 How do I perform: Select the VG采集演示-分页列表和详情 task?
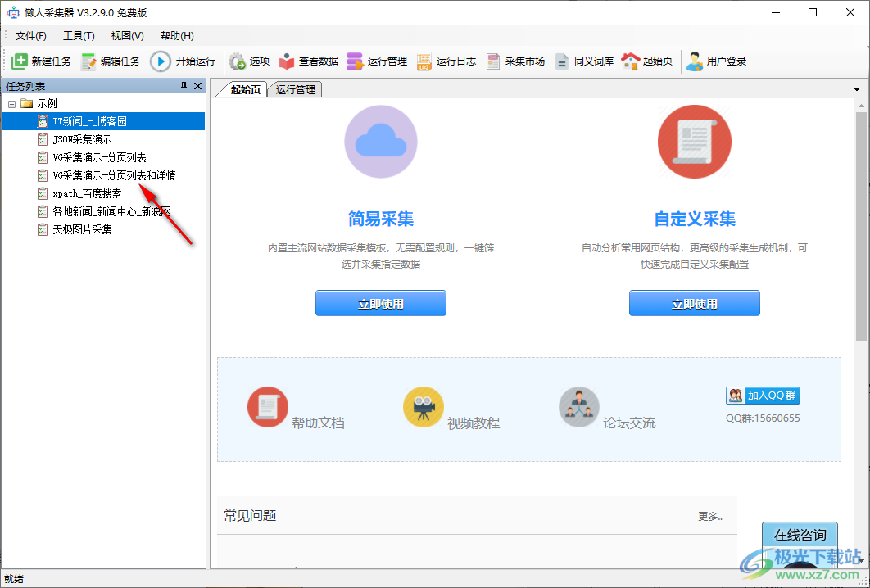point(114,175)
